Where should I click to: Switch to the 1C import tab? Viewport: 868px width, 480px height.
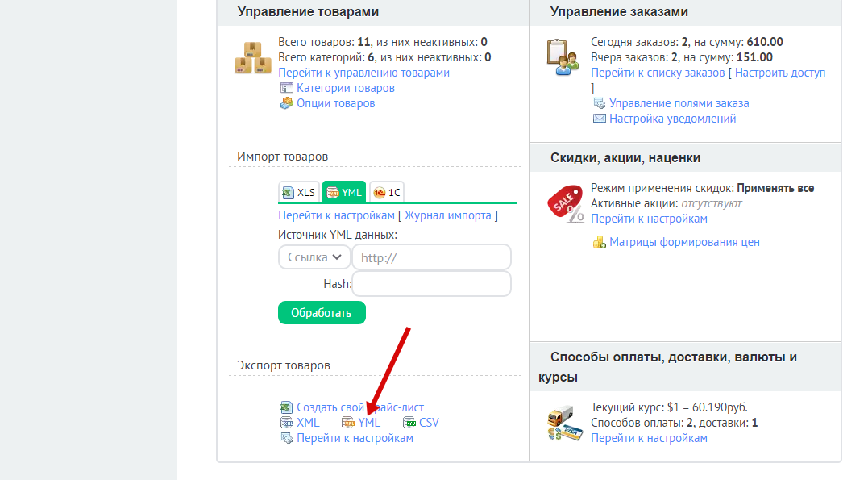(387, 192)
